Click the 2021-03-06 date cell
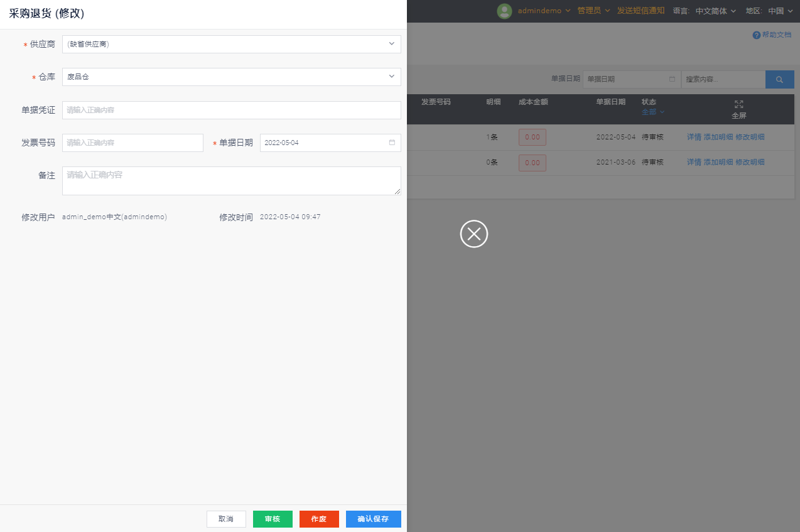This screenshot has width=800, height=532. click(616, 162)
